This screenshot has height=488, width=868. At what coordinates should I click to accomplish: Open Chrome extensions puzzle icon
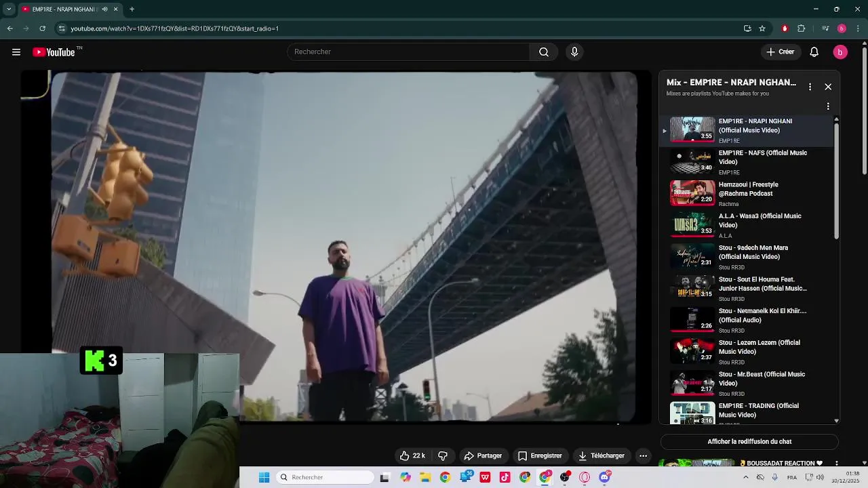tap(802, 28)
